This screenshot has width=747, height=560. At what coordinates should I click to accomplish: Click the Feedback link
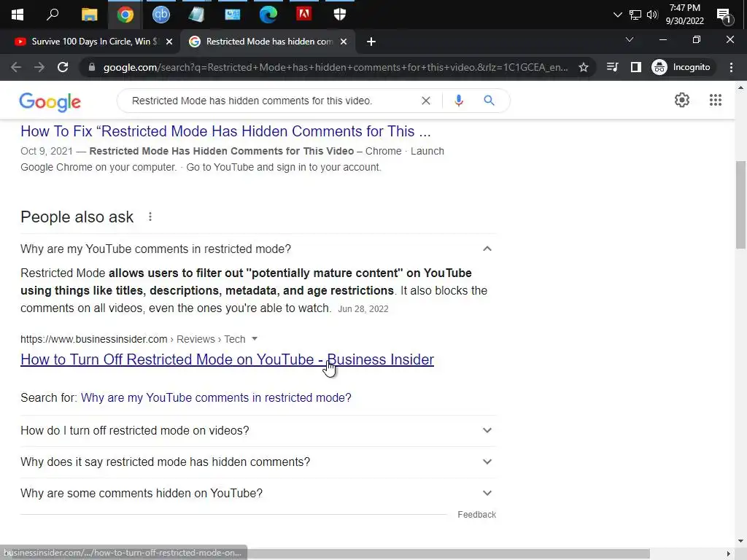476,515
